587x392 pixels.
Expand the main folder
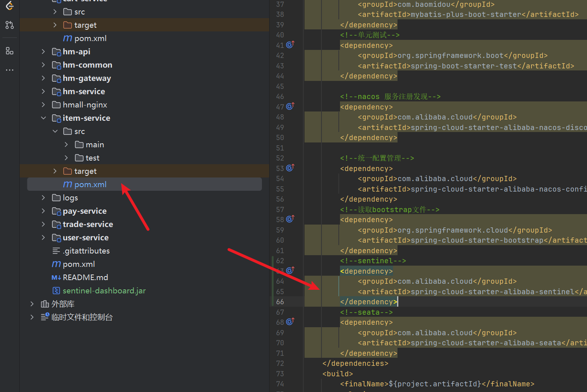click(x=66, y=144)
